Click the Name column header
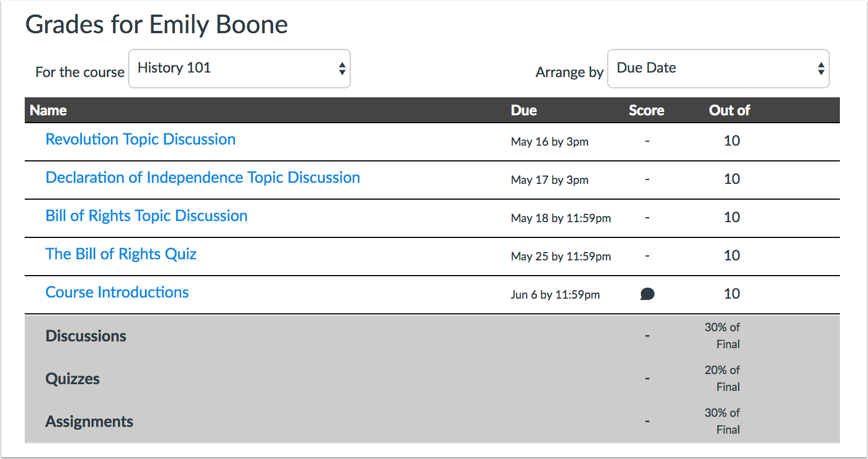Viewport: 868px width, 459px height. (48, 110)
